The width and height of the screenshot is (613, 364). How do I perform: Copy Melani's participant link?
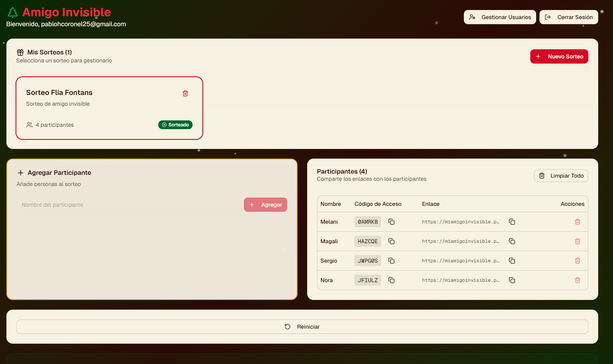pos(512,222)
